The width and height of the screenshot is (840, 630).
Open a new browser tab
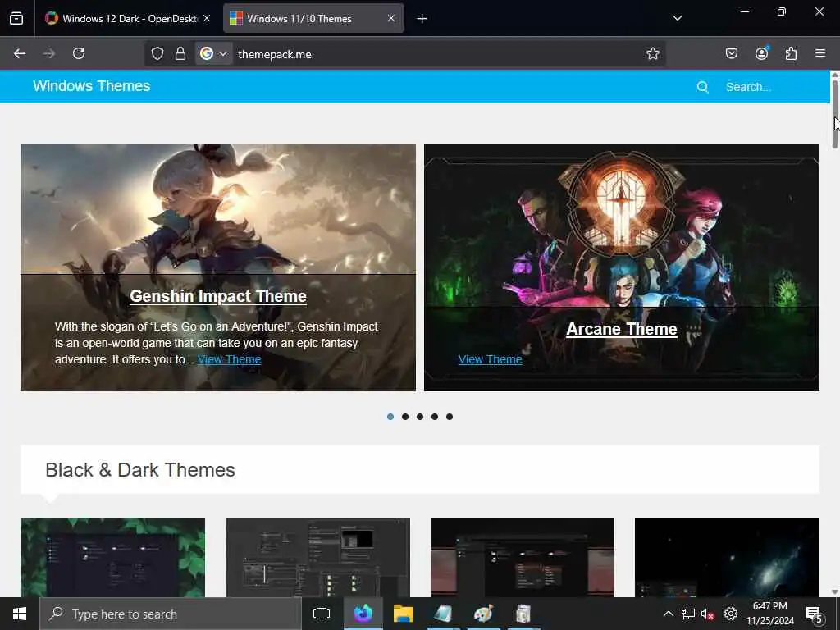(422, 19)
